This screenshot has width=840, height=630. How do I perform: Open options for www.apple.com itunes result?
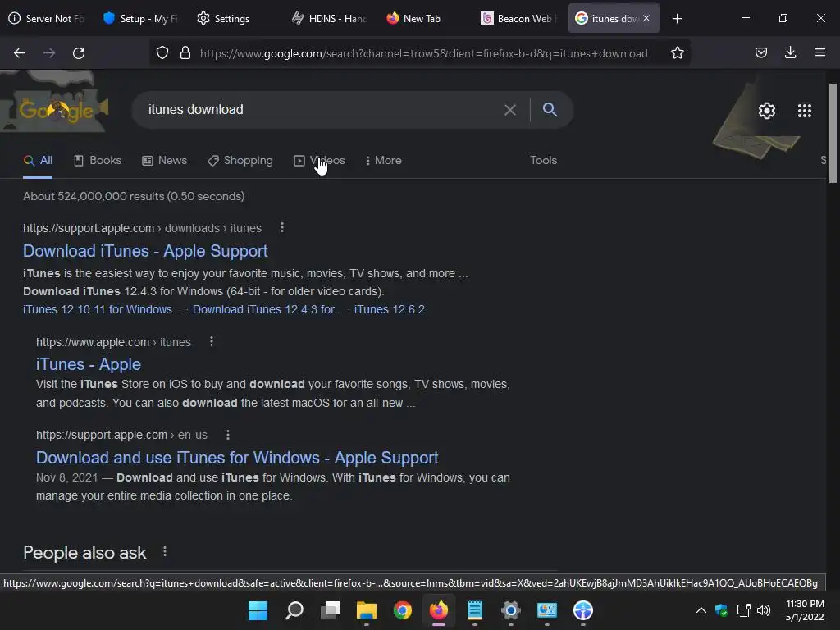(x=212, y=341)
